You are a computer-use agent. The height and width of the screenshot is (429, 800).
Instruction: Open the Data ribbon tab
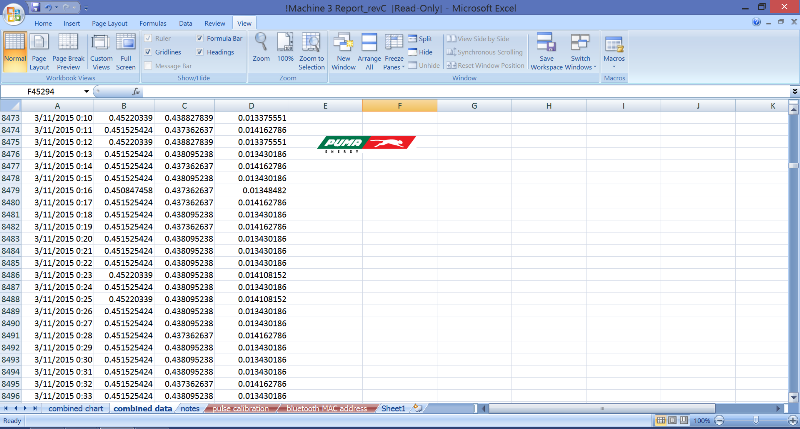(x=185, y=23)
